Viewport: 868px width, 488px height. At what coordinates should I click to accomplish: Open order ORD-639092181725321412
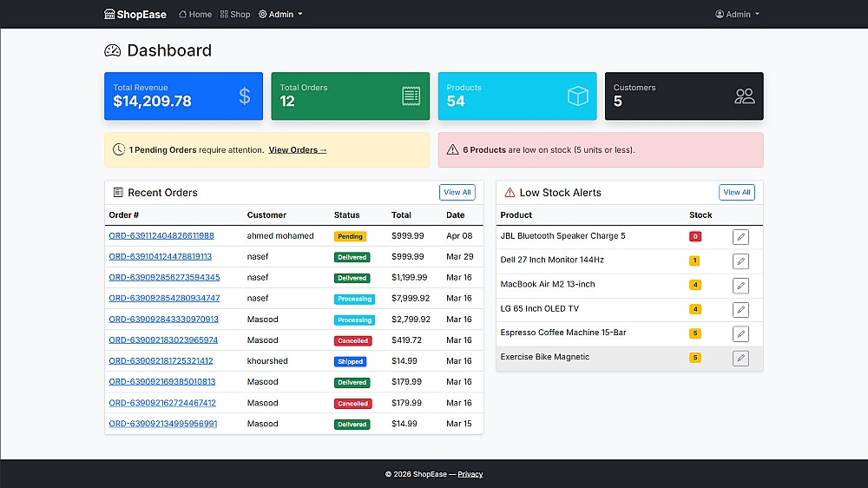[x=161, y=361]
